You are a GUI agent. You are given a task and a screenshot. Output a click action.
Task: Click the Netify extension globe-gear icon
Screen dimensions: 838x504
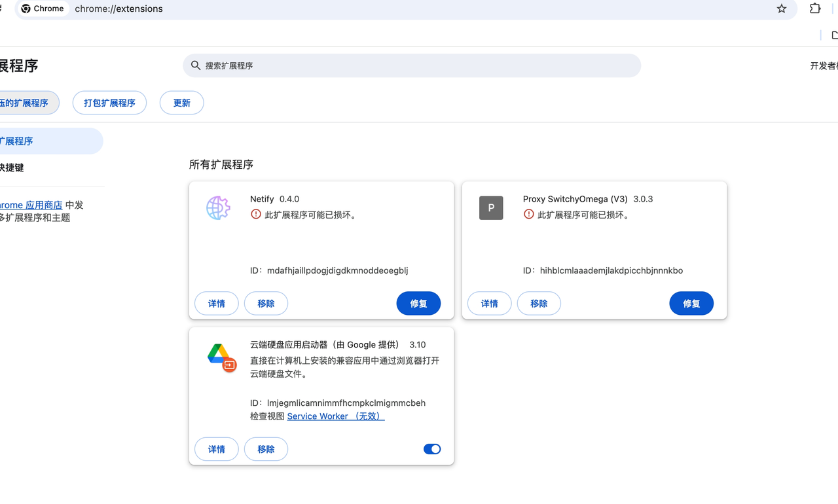(218, 208)
